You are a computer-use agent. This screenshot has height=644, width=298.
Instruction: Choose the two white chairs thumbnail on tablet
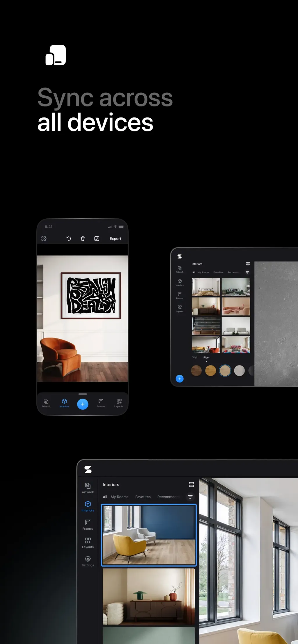(236, 326)
